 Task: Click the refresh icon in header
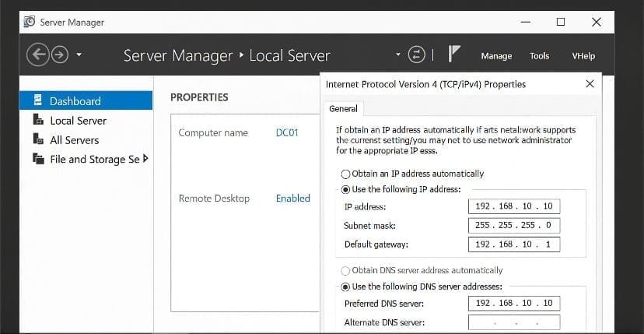tap(418, 54)
